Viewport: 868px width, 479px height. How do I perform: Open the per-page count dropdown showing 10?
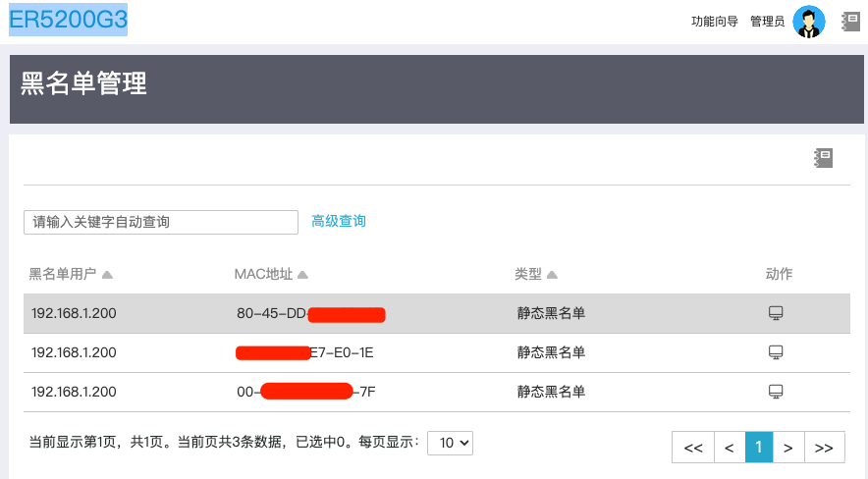point(452,443)
